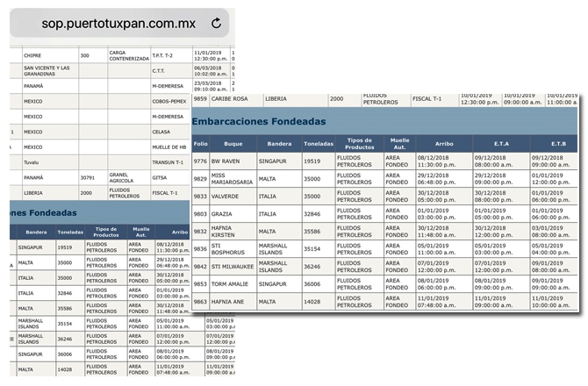Select the ship name 'HAFNIA ANE'

coord(227,302)
